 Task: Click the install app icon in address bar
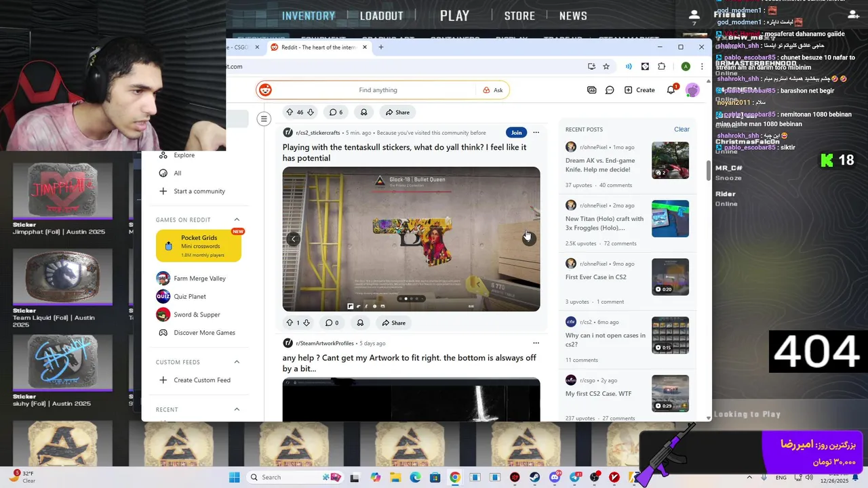[x=591, y=66]
